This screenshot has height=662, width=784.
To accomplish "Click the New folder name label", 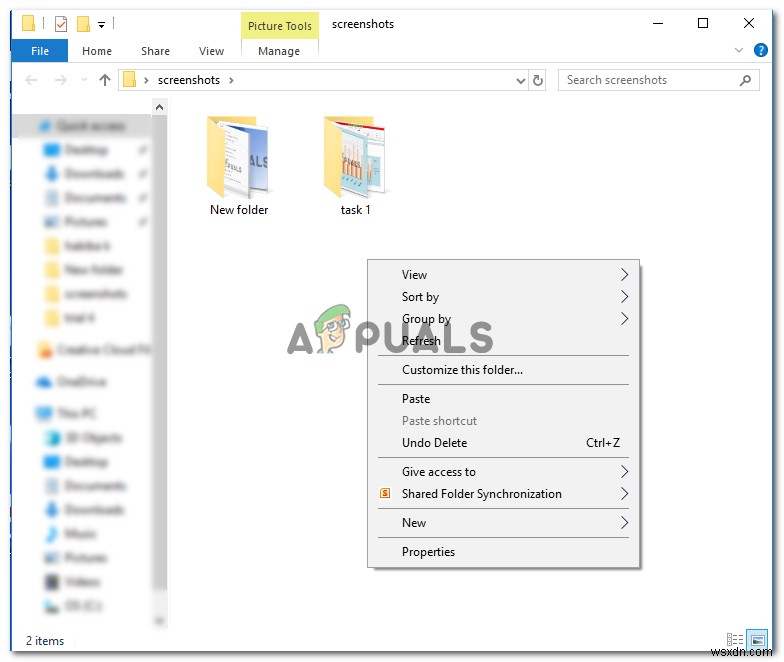I will [x=238, y=210].
